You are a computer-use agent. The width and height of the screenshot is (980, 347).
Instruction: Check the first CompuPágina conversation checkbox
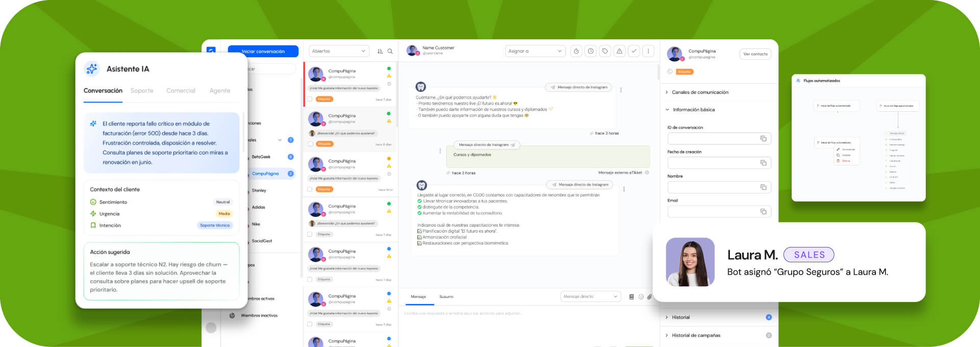pyautogui.click(x=310, y=99)
